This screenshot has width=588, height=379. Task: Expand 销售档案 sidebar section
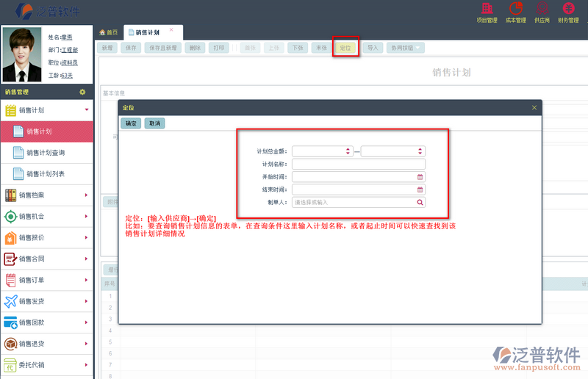[47, 195]
